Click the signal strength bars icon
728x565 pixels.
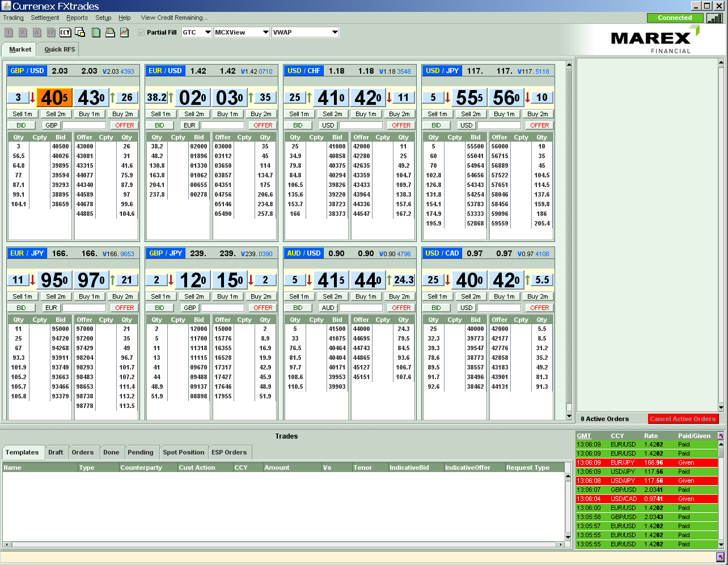coord(714,18)
